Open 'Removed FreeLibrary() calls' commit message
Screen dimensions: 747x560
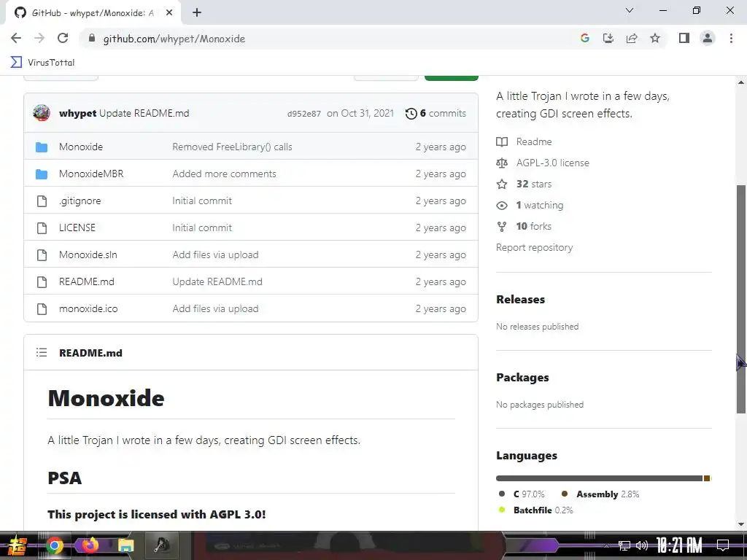232,147
